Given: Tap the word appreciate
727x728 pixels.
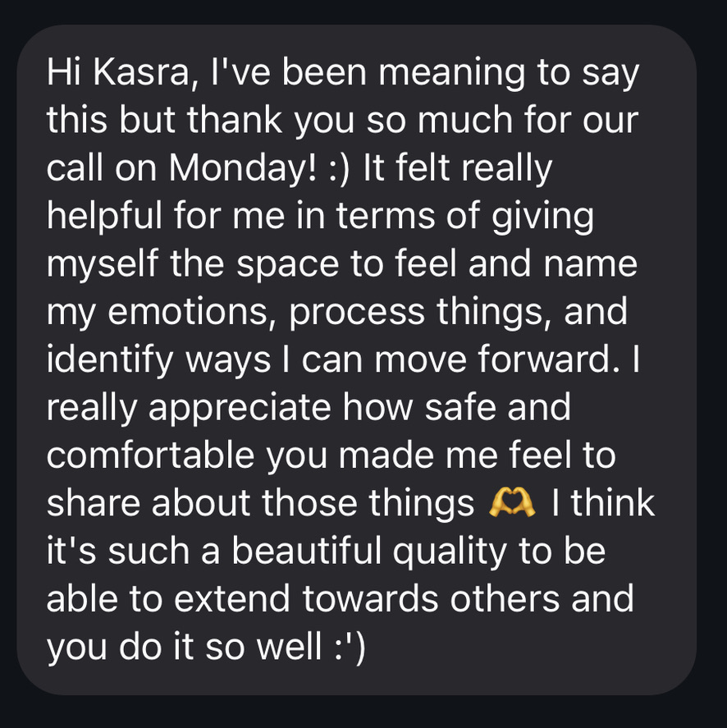Looking at the screenshot, I should coord(240,408).
